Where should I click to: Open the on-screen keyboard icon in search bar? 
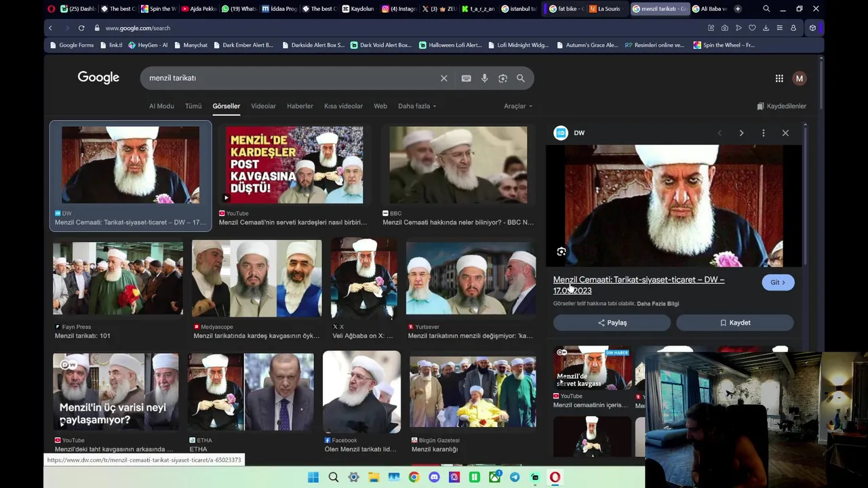pos(466,79)
